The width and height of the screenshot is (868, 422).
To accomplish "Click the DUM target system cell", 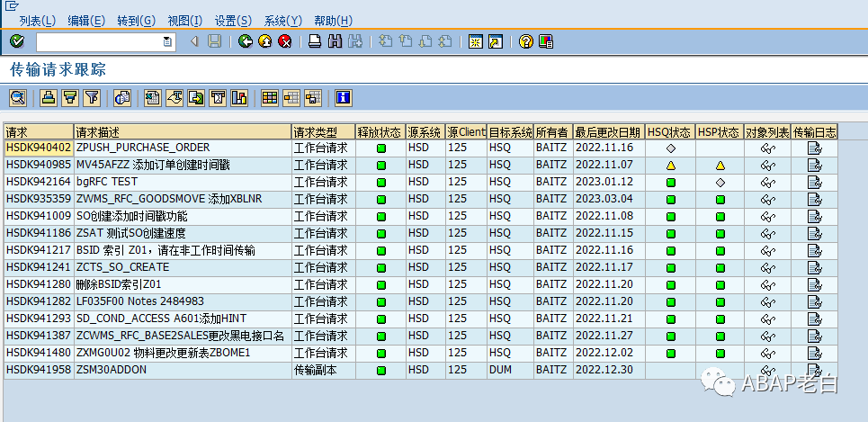I will (510, 370).
